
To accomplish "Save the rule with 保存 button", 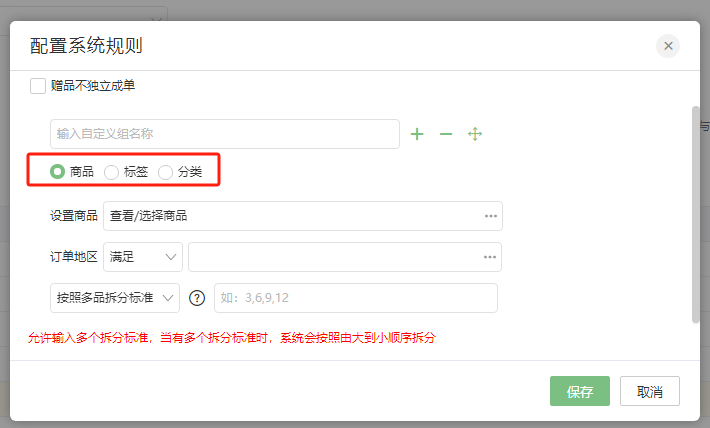I will click(x=580, y=391).
